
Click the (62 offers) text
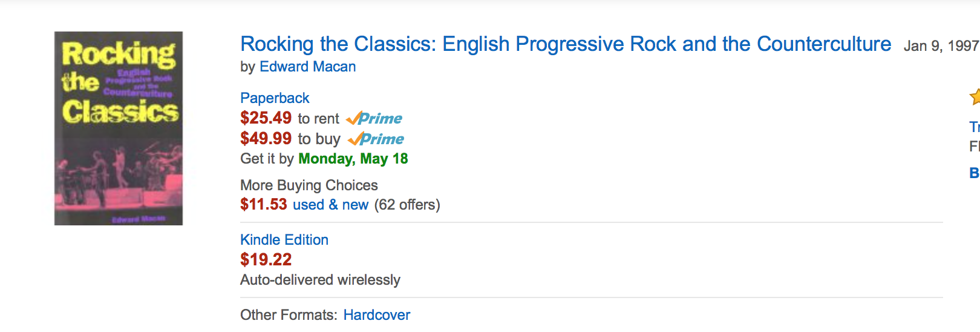[407, 205]
